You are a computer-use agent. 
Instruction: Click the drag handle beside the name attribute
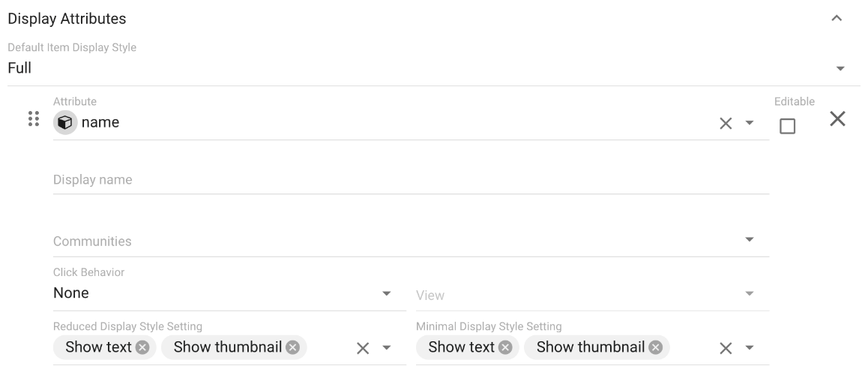pyautogui.click(x=33, y=119)
